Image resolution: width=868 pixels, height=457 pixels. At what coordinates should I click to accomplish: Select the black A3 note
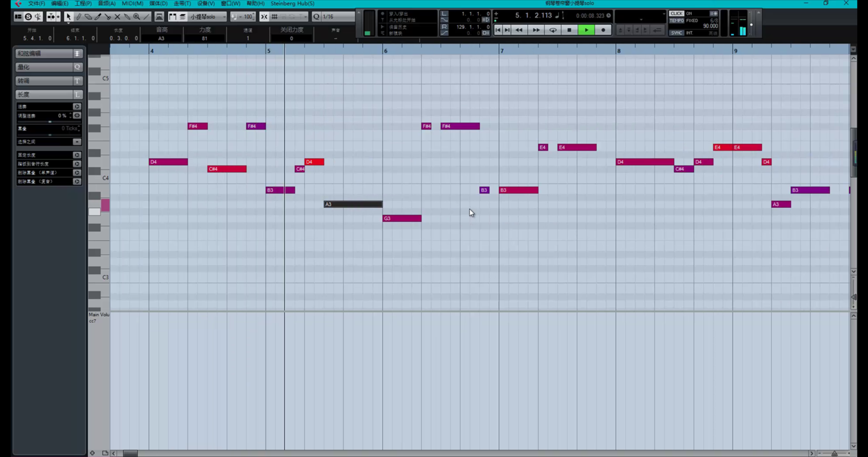(353, 204)
